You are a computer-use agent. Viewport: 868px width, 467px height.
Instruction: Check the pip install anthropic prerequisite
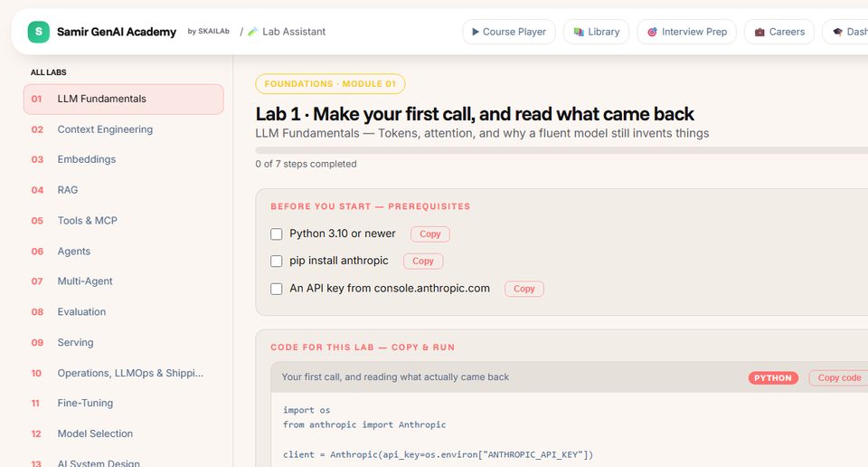pyautogui.click(x=277, y=261)
